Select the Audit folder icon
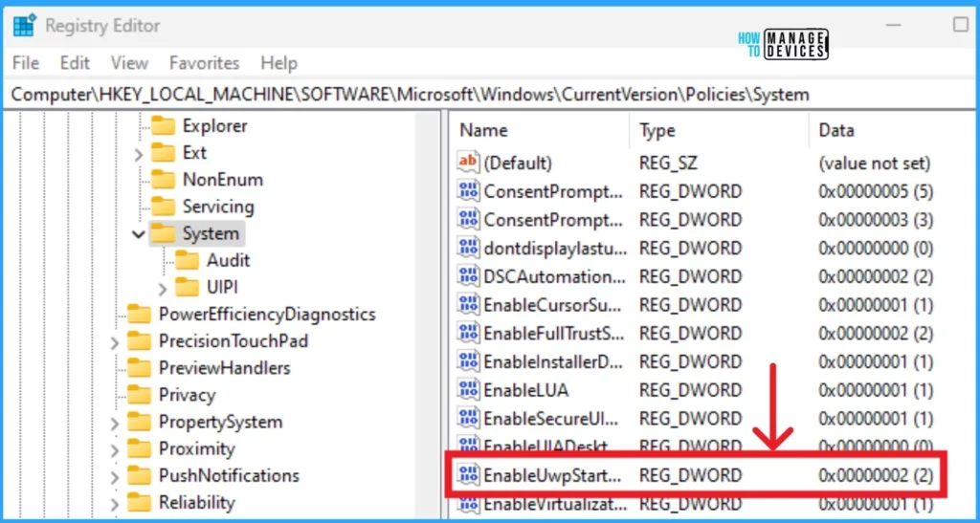Viewport: 980px width, 523px height. tap(188, 260)
